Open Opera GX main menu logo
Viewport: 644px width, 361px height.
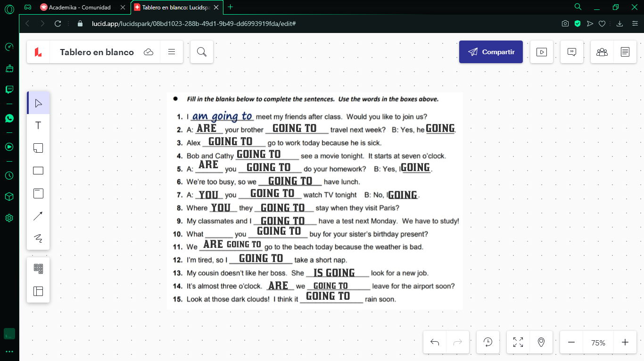pyautogui.click(x=9, y=8)
